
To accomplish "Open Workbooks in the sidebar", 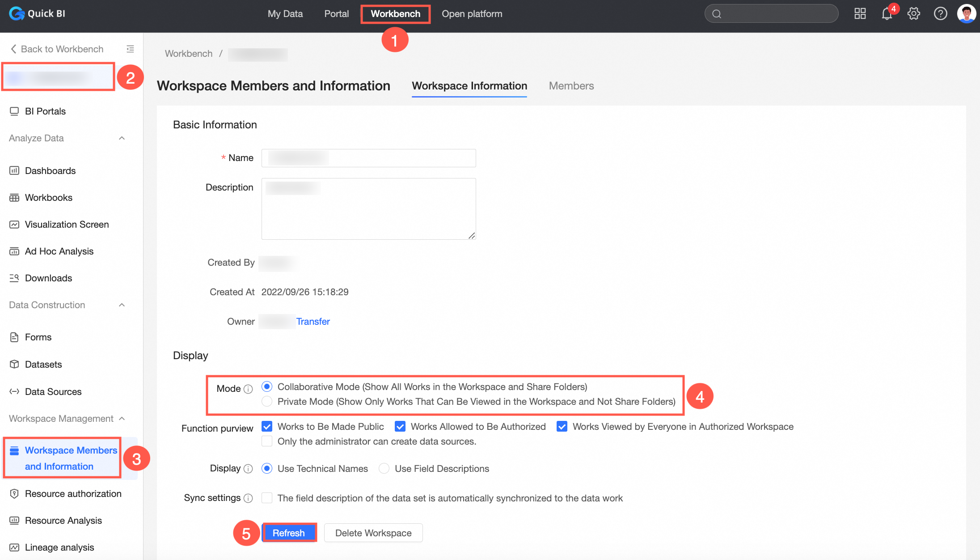I will click(48, 197).
